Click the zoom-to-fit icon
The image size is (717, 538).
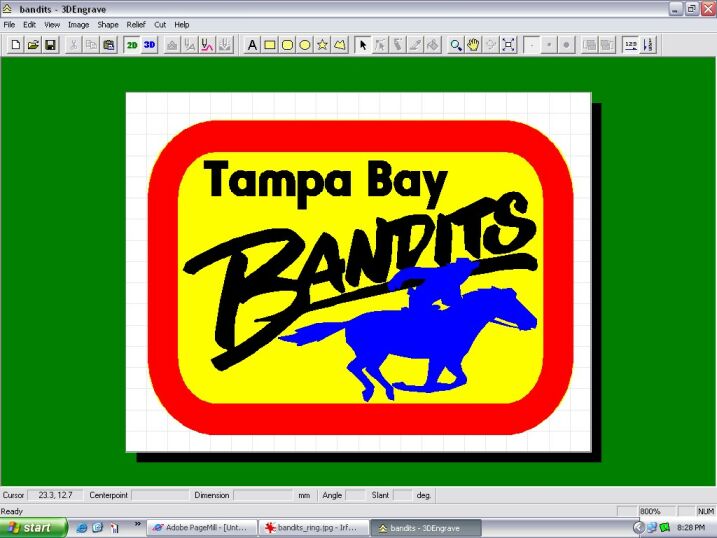pyautogui.click(x=508, y=45)
